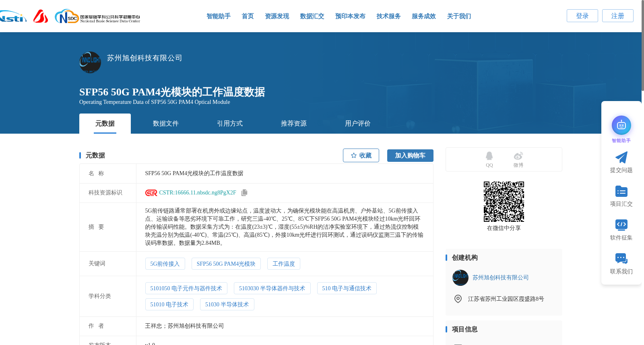This screenshot has height=345, width=644.
Task: Open the 项目汇交 folder icon
Action: tap(621, 191)
